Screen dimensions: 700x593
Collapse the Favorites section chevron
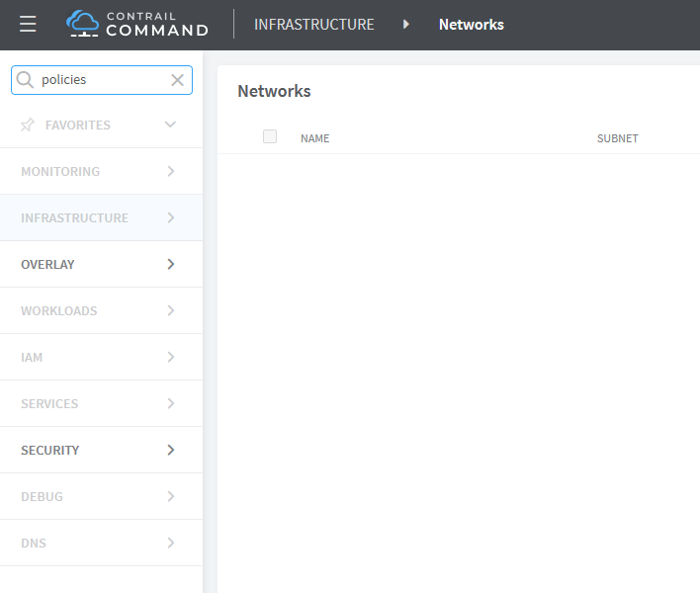click(x=170, y=125)
